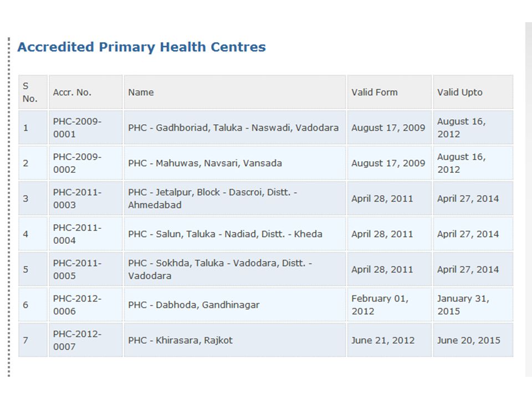Select the Valid Form column header

[389, 93]
